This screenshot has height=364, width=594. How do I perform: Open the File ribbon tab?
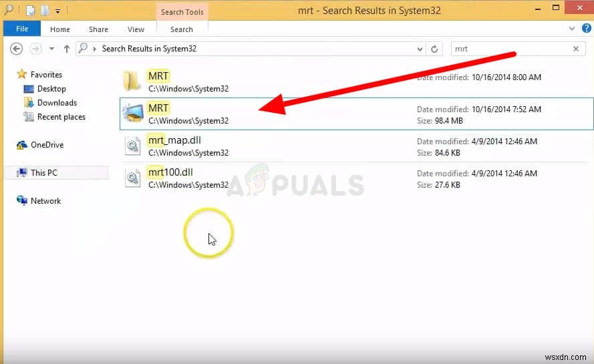click(22, 29)
